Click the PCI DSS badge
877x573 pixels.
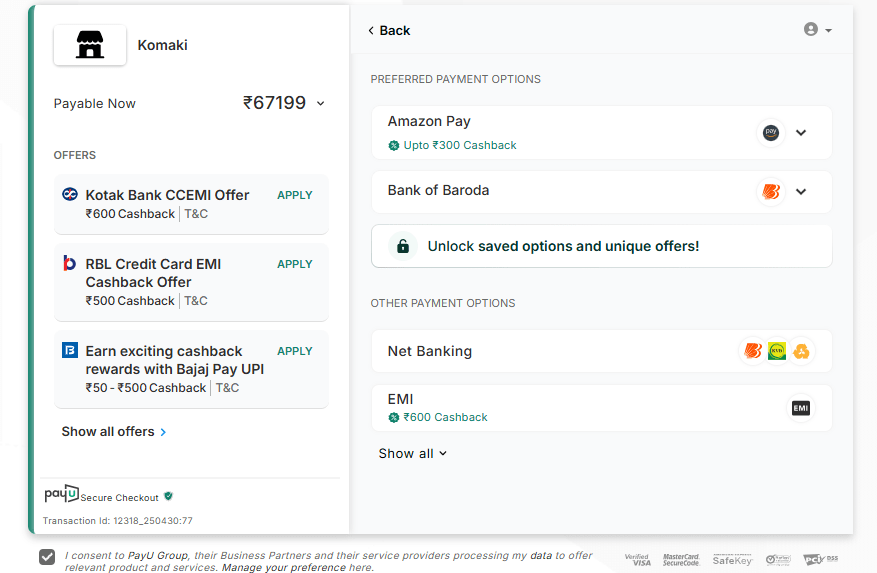click(821, 560)
